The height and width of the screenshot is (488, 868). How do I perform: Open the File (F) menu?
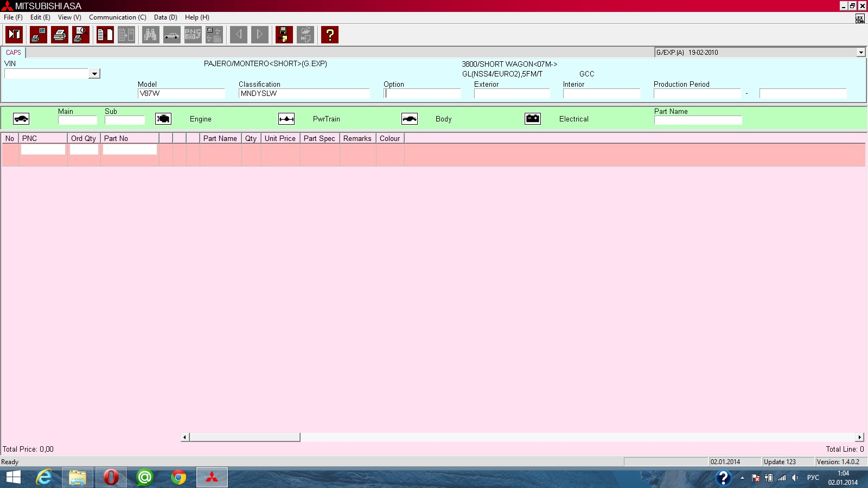point(13,17)
